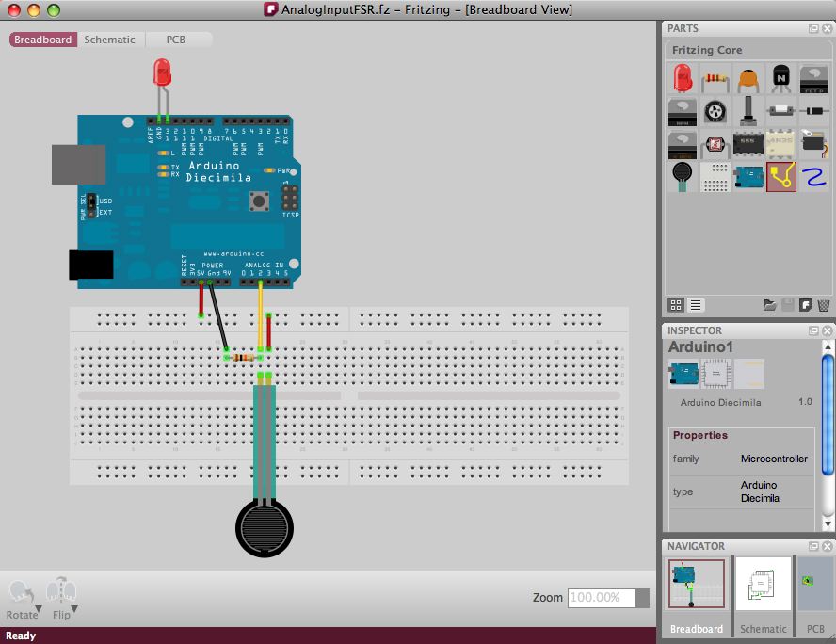Screen dimensions: 836x644
Task: Select the blue wire part
Action: (x=813, y=176)
